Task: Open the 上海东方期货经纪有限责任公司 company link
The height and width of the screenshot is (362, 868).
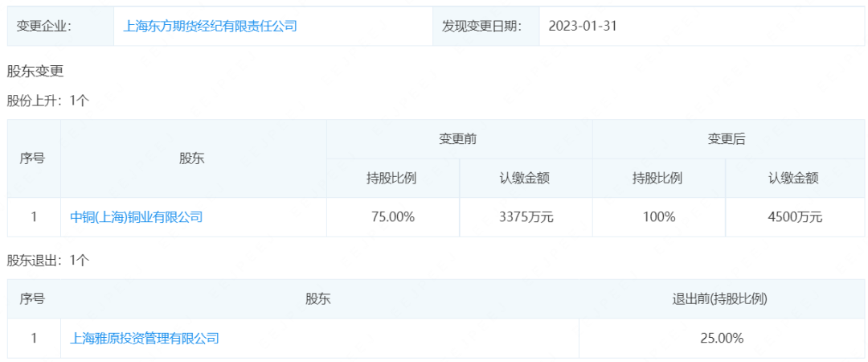Action: (210, 26)
